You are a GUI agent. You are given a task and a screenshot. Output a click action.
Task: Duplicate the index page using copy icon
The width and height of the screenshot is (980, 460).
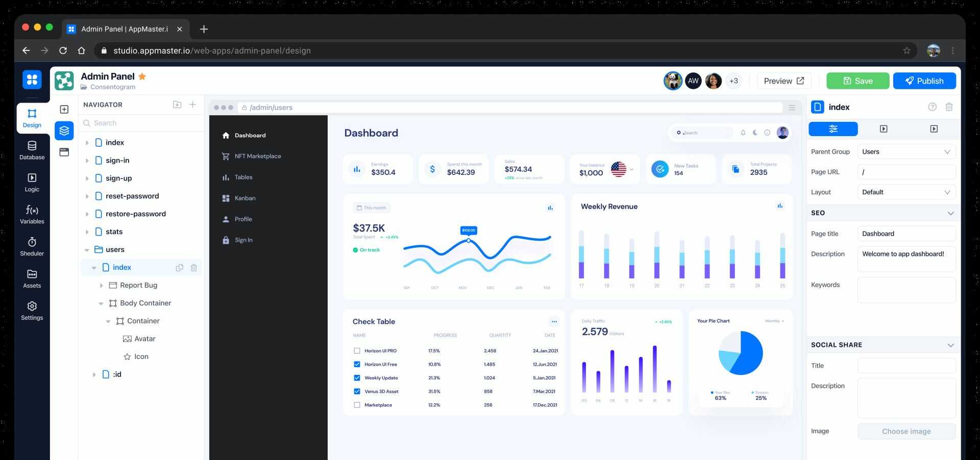(180, 268)
